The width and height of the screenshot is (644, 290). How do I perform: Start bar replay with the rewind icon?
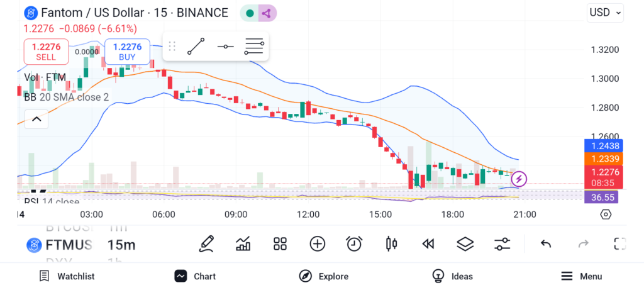point(428,244)
